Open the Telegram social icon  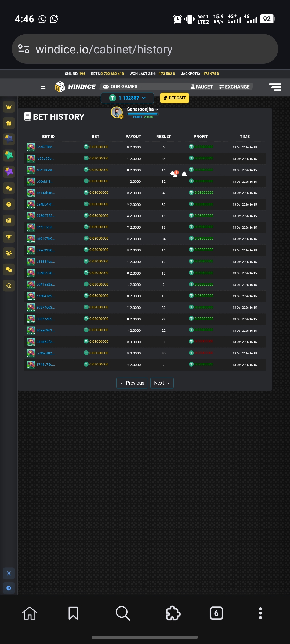pyautogui.click(x=9, y=588)
